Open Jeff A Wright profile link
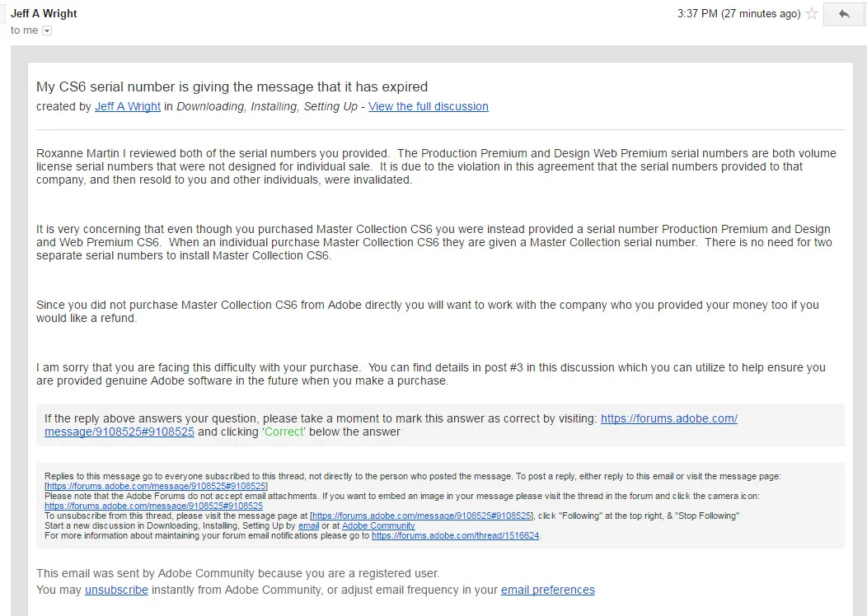 point(128,106)
